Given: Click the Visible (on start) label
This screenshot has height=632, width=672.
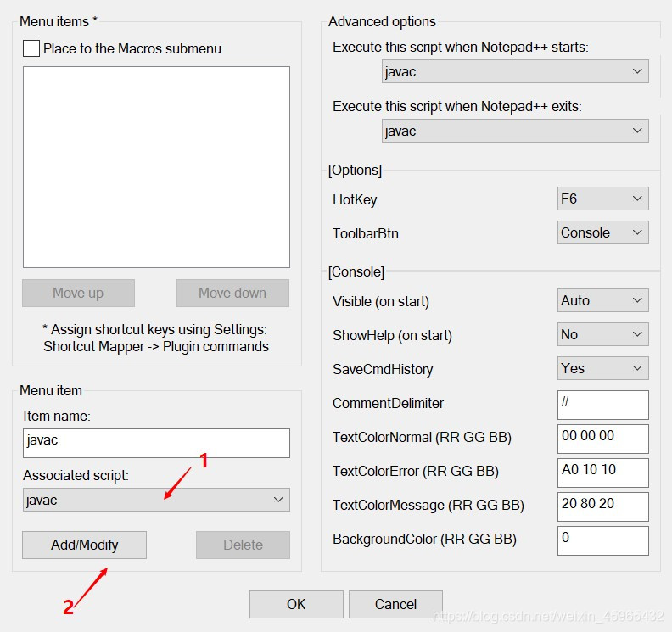Looking at the screenshot, I should (381, 302).
